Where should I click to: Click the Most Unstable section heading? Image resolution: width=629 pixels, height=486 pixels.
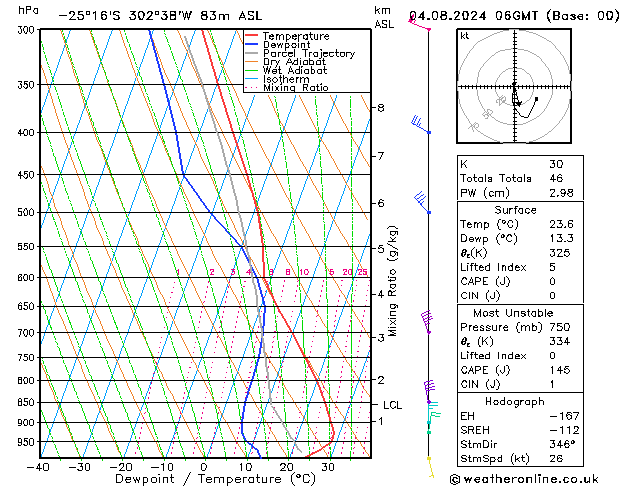point(513,313)
